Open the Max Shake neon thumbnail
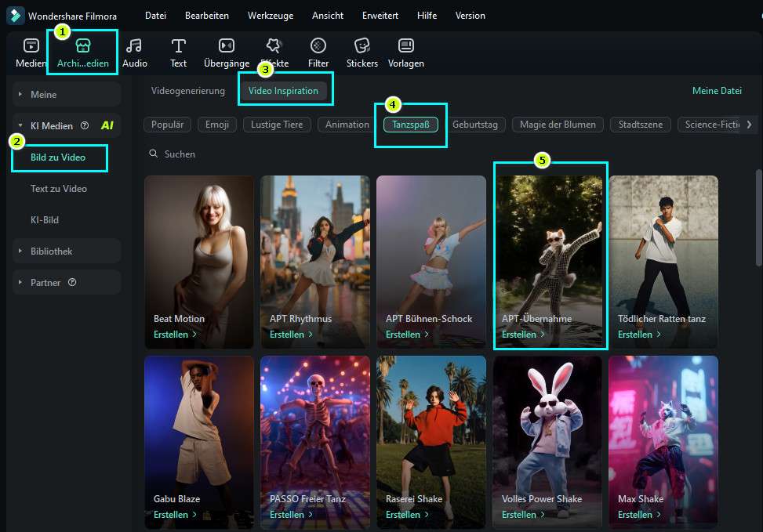Image resolution: width=763 pixels, height=532 pixels. click(x=663, y=442)
